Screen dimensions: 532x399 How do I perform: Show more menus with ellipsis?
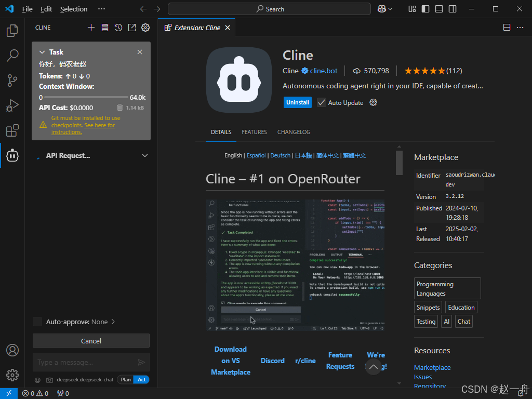pos(101,9)
